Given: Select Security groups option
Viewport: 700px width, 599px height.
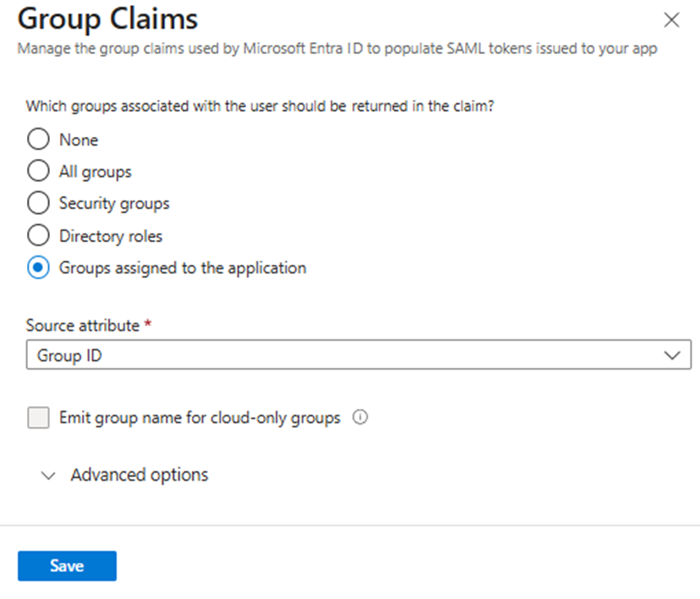Looking at the screenshot, I should (38, 203).
